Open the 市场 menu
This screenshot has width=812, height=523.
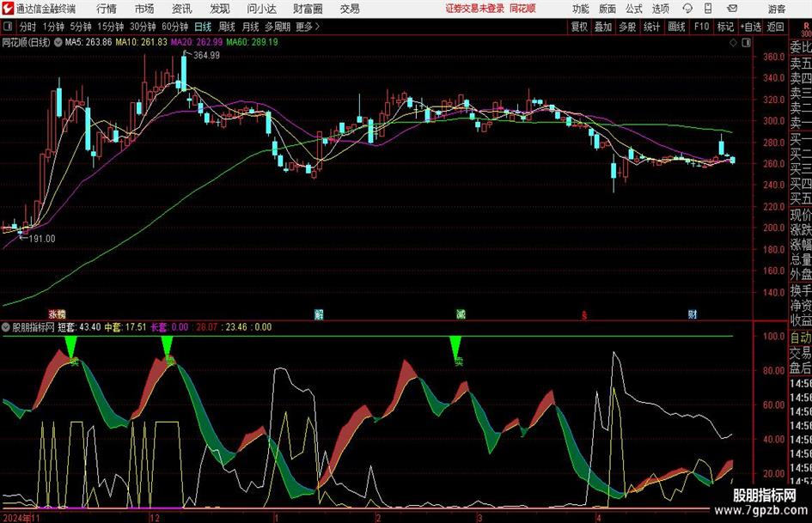pos(144,9)
